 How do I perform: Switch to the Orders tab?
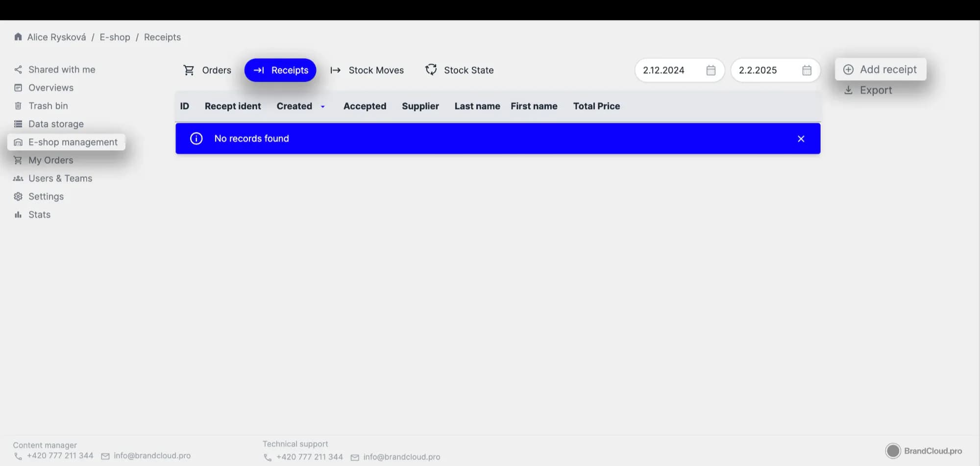207,70
